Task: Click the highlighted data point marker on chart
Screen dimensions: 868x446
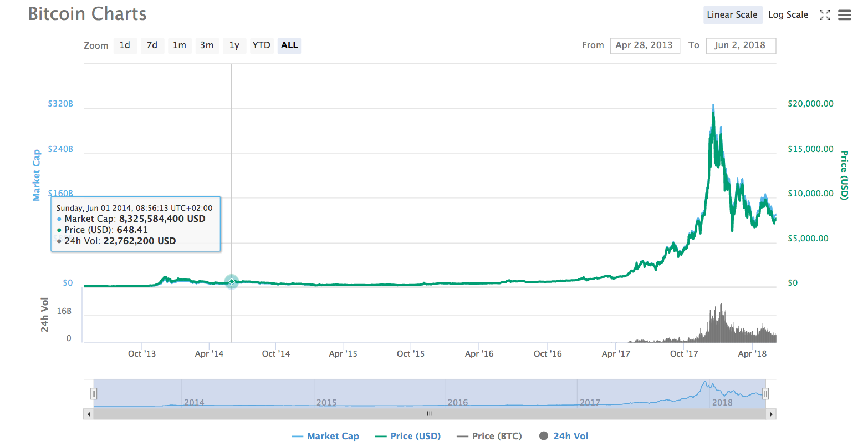Action: [232, 282]
